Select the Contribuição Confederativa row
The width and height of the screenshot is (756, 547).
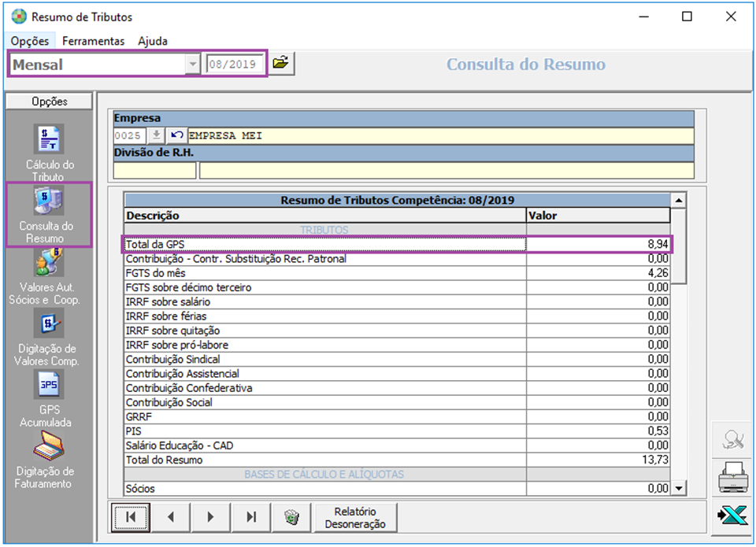coord(397,388)
